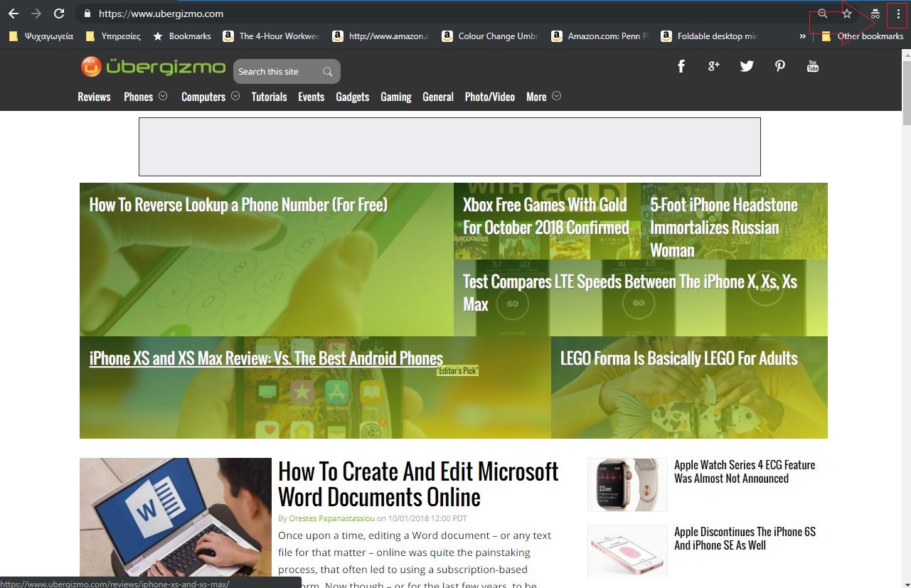Open author Orestes Papanastassiou's link
Image resolution: width=911 pixels, height=588 pixels.
pos(331,518)
